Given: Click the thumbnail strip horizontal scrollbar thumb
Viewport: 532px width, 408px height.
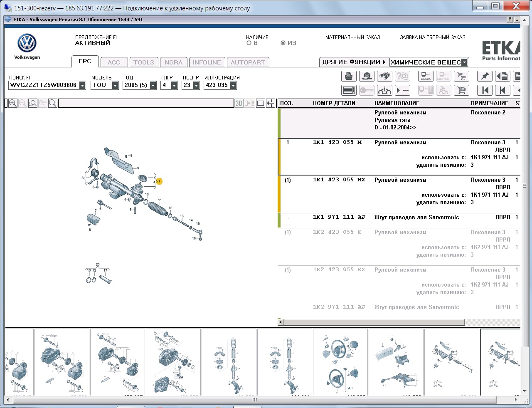Looking at the screenshot, I should pyautogui.click(x=255, y=400).
